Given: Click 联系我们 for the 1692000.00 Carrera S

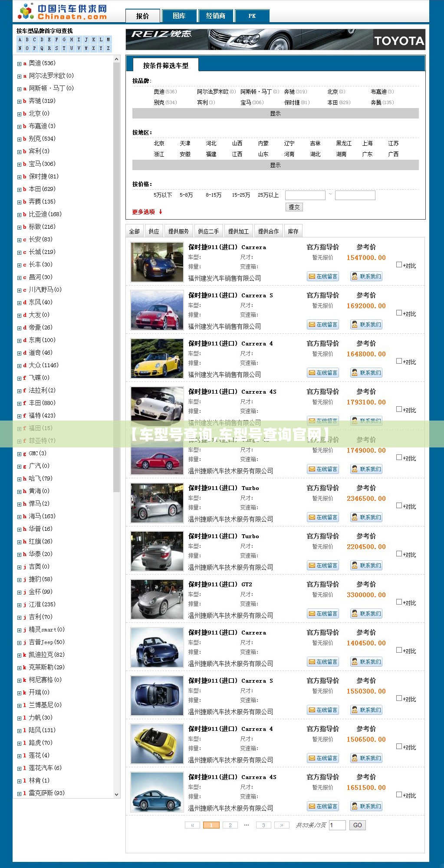Looking at the screenshot, I should pyautogui.click(x=366, y=325).
